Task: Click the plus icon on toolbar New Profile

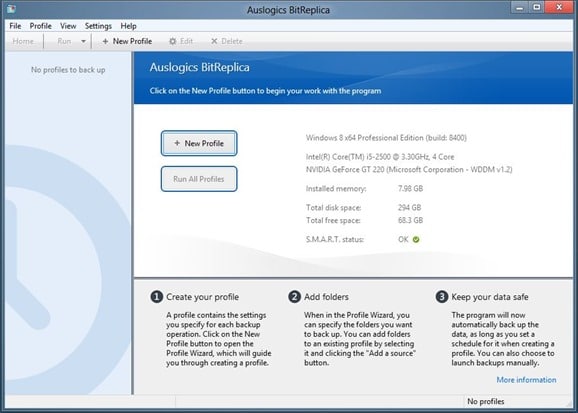Action: (105, 41)
